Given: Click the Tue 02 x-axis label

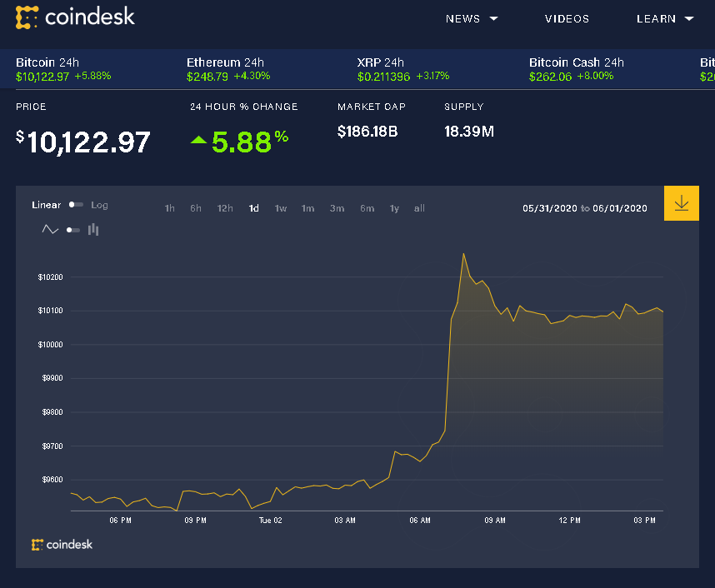Looking at the screenshot, I should pyautogui.click(x=270, y=520).
